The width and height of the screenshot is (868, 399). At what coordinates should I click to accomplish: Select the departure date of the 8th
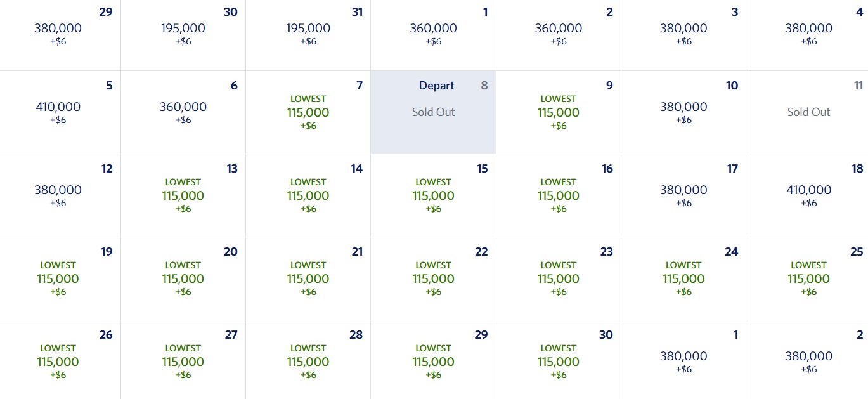pos(433,112)
